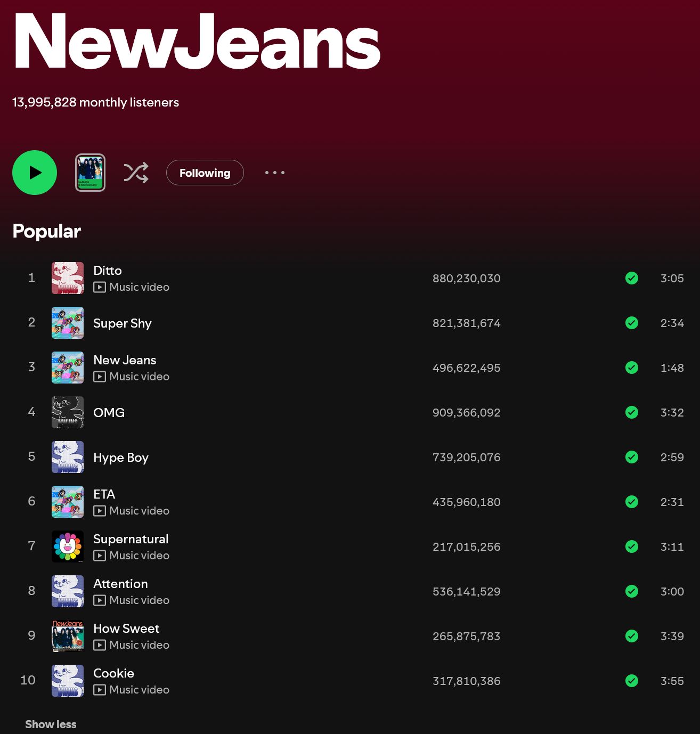Click the play count 739,205,076
Viewport: 700px width, 734px height.
(467, 457)
